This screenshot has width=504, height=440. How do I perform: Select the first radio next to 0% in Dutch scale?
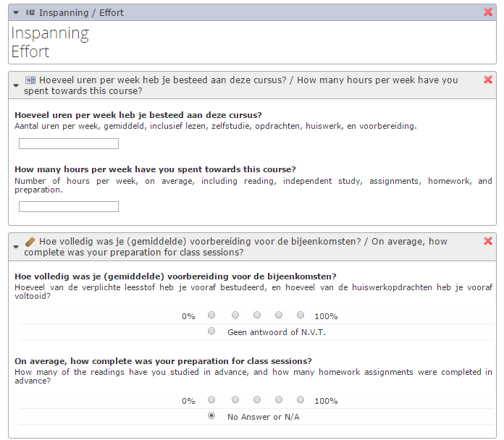[211, 315]
